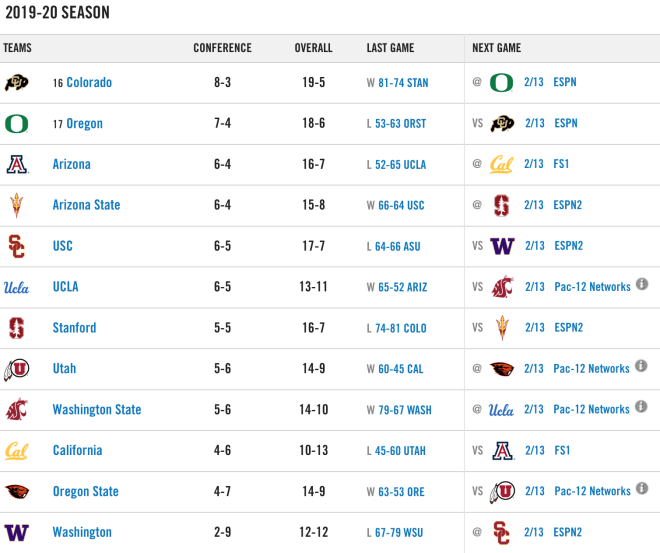The image size is (660, 553).
Task: Click the FS1 link in California's row
Action: point(562,451)
